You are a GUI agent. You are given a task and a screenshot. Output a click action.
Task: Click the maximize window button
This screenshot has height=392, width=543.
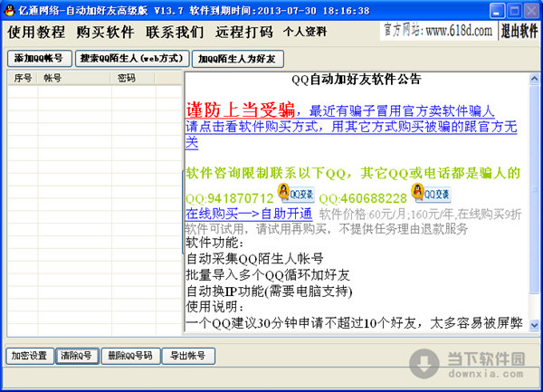(514, 11)
